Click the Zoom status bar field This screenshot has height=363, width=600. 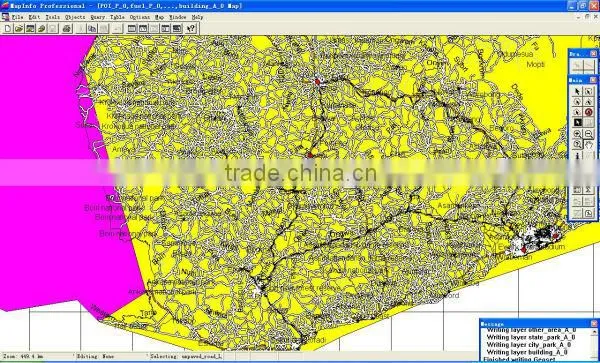(38, 356)
